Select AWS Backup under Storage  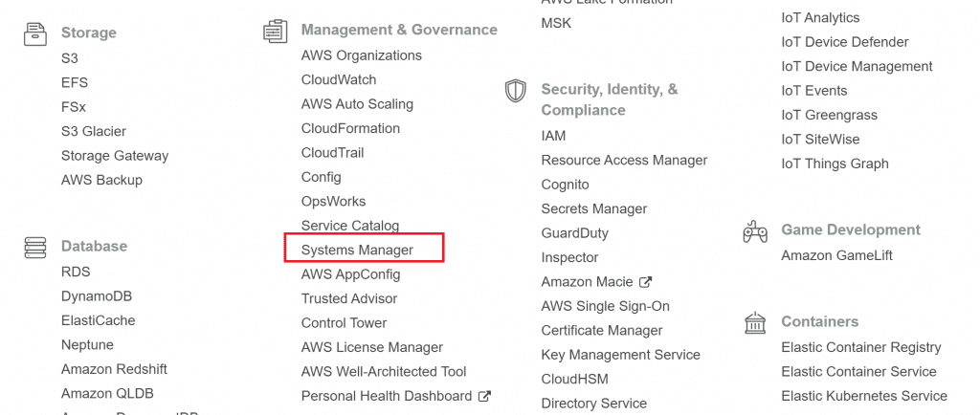(x=101, y=180)
